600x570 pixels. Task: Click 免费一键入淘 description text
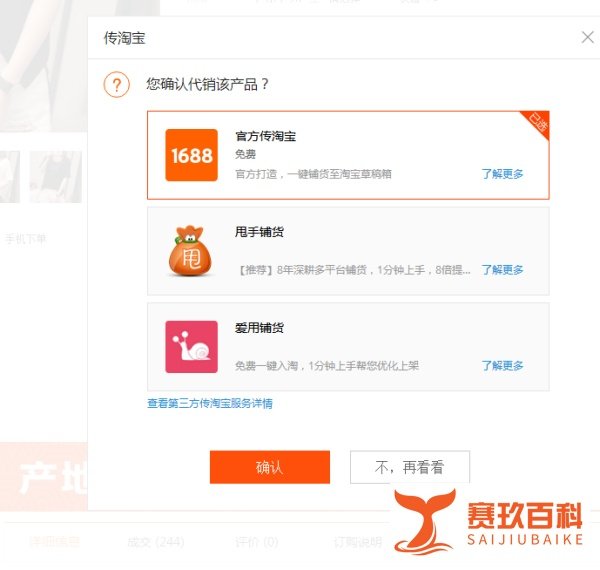(327, 366)
